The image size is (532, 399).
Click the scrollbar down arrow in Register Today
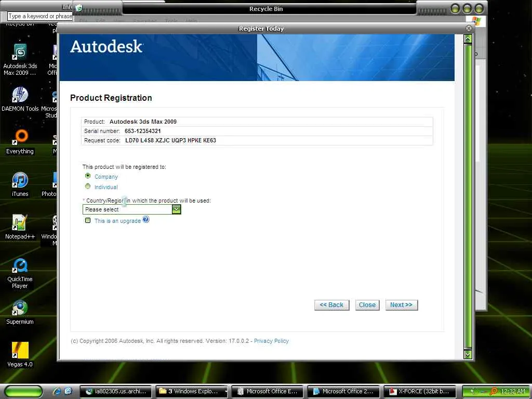(x=468, y=354)
